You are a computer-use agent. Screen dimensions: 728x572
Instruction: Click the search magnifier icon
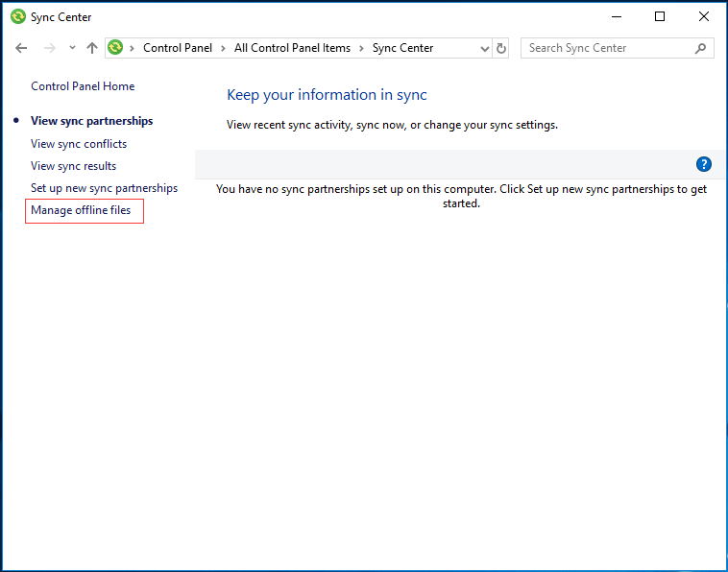tap(700, 48)
